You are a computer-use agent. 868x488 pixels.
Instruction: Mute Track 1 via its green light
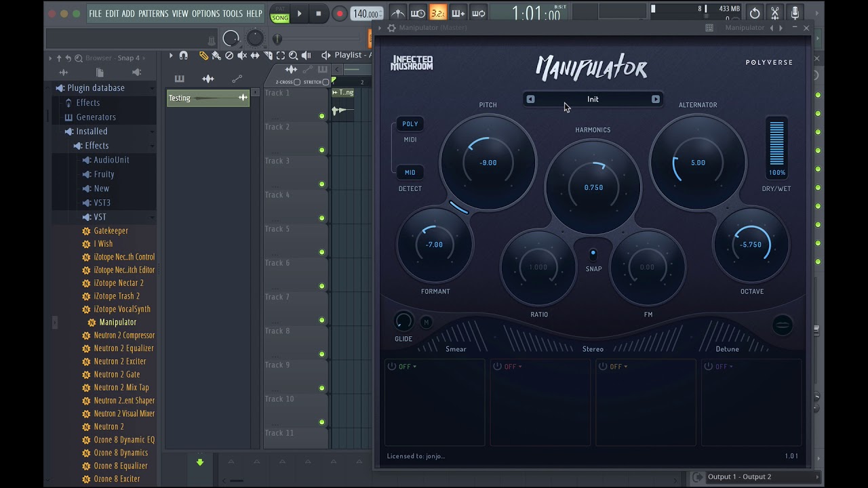pyautogui.click(x=322, y=116)
